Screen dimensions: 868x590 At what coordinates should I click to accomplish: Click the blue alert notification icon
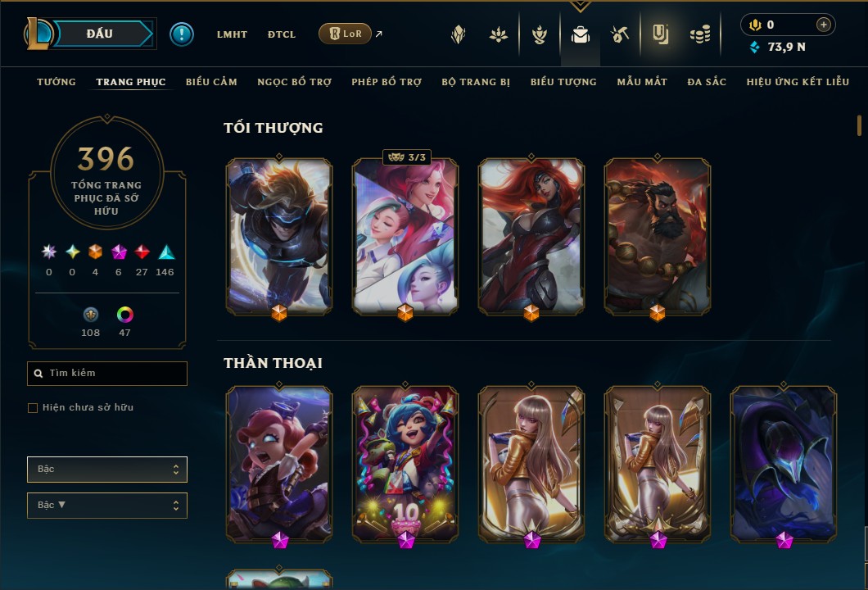[x=182, y=34]
